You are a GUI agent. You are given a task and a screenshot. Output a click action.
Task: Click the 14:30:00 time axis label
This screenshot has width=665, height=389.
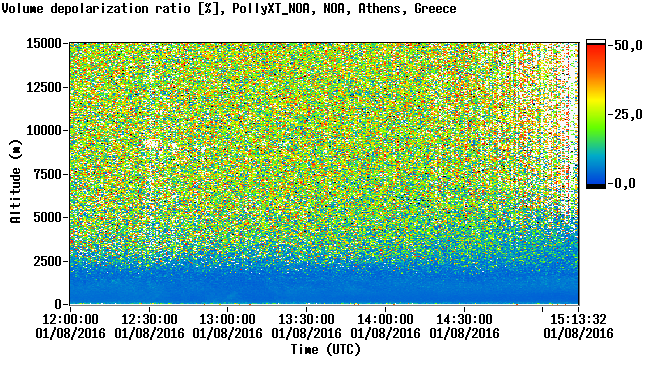(x=464, y=319)
